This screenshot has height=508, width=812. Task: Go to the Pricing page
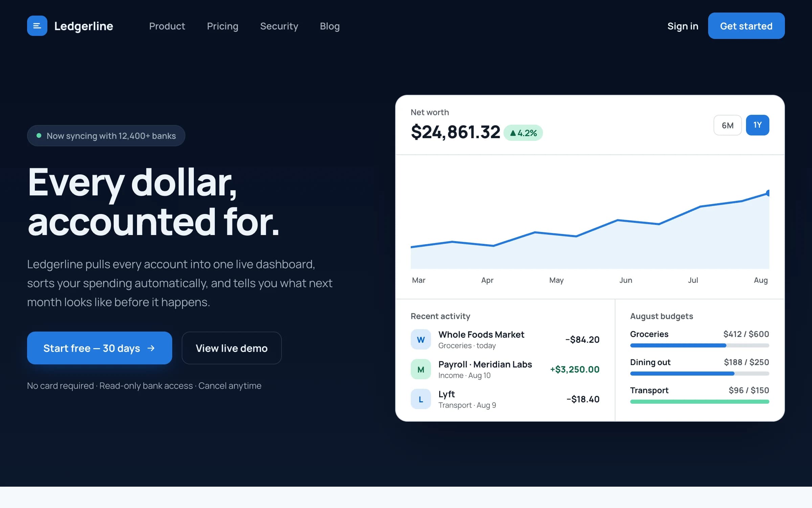pos(223,26)
